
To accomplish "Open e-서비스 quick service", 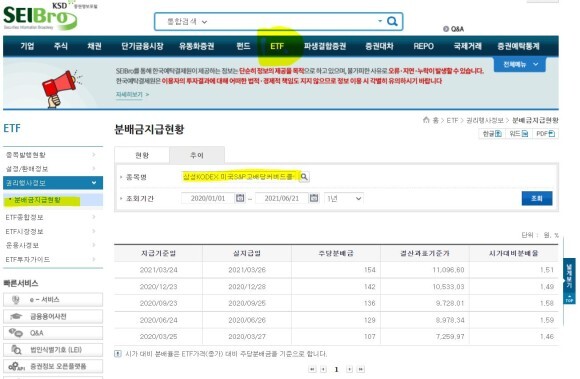I will pyautogui.click(x=53, y=300).
